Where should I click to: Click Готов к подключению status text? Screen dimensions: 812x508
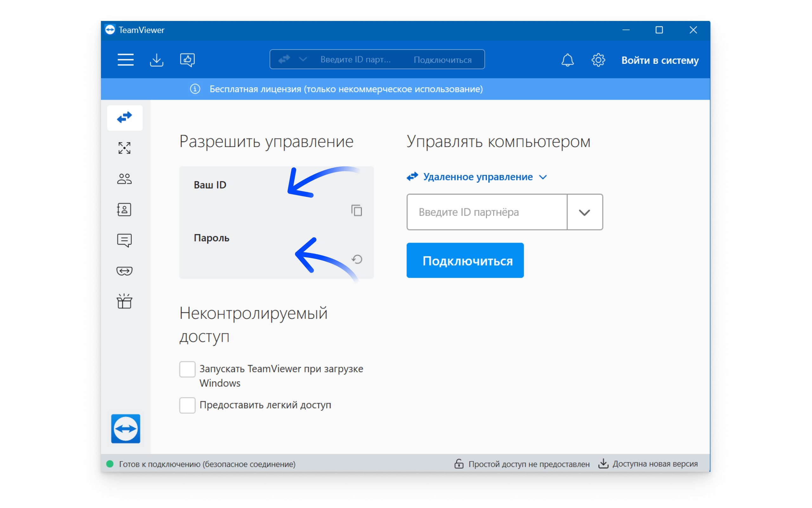coord(207,464)
